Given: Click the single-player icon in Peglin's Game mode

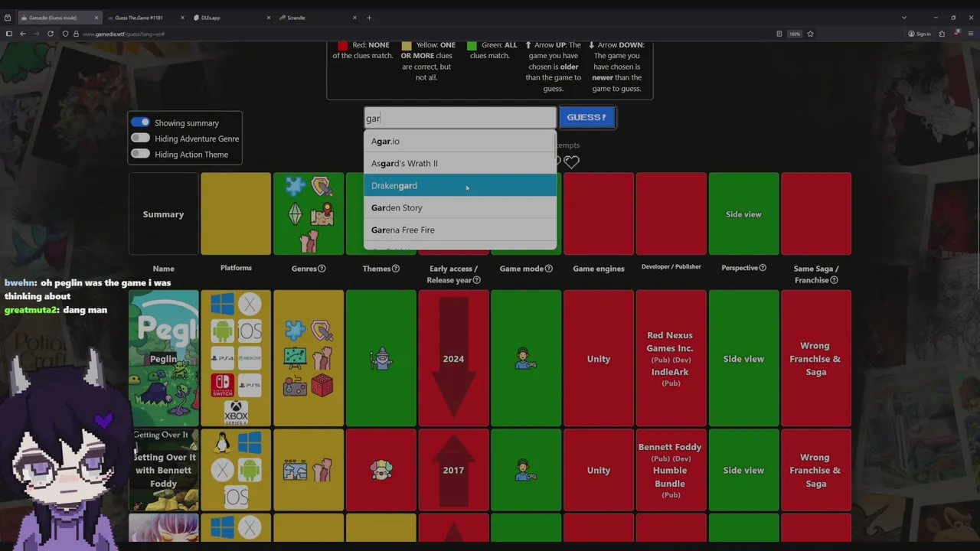Looking at the screenshot, I should pos(526,359).
